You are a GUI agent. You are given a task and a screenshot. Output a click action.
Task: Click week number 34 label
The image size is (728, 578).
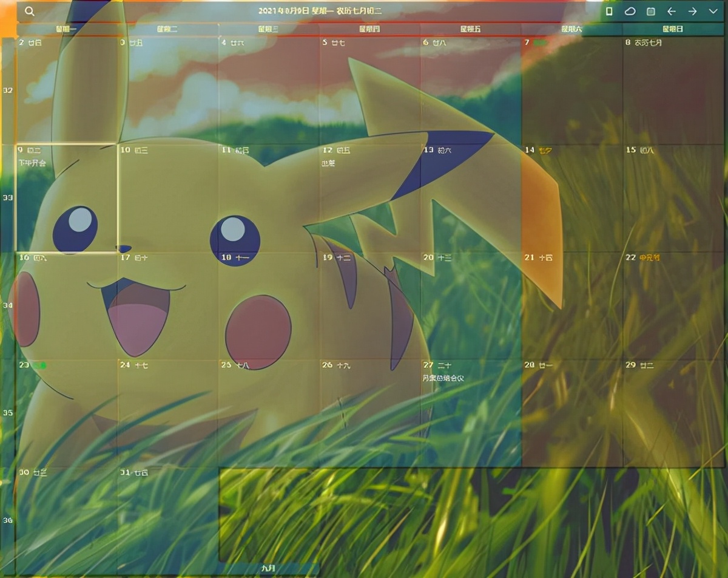point(8,305)
